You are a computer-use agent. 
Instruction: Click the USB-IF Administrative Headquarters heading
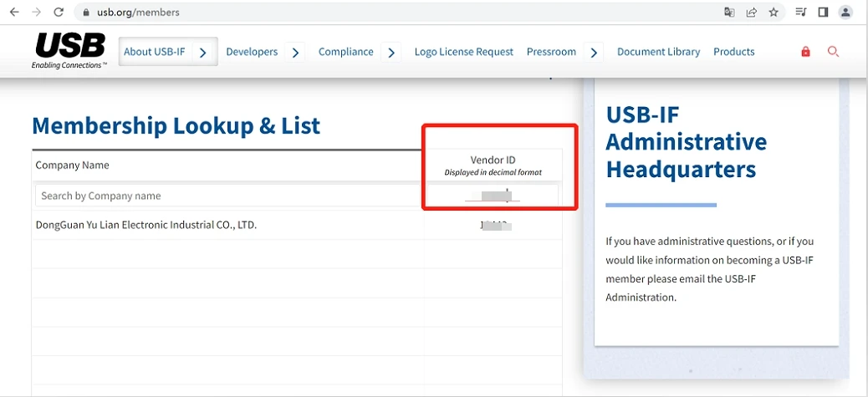click(x=686, y=142)
